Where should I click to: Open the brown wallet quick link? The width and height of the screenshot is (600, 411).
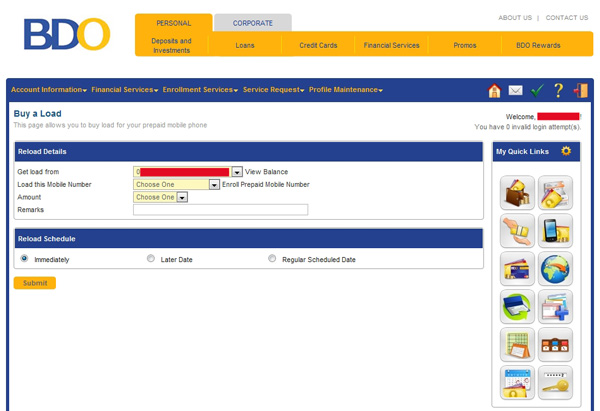coord(517,192)
